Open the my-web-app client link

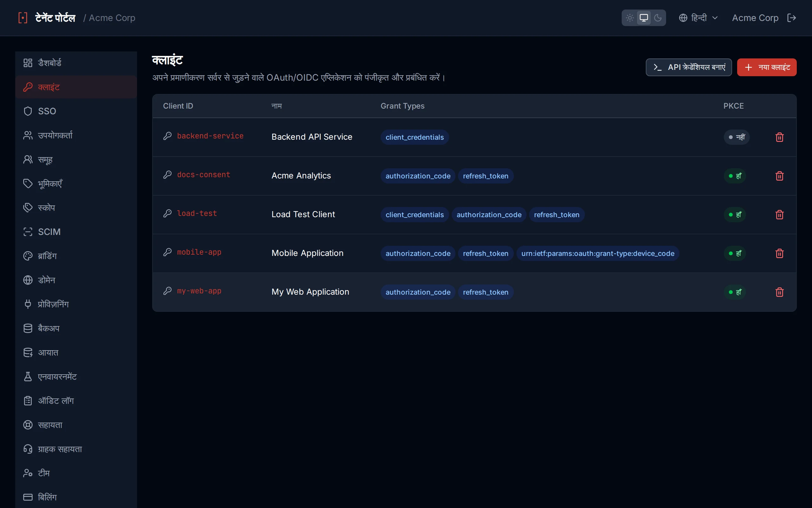(x=199, y=291)
